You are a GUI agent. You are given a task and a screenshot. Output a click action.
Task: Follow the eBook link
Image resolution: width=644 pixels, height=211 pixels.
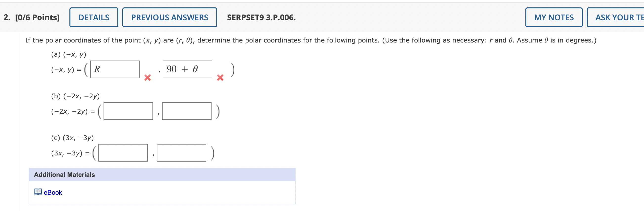point(53,192)
